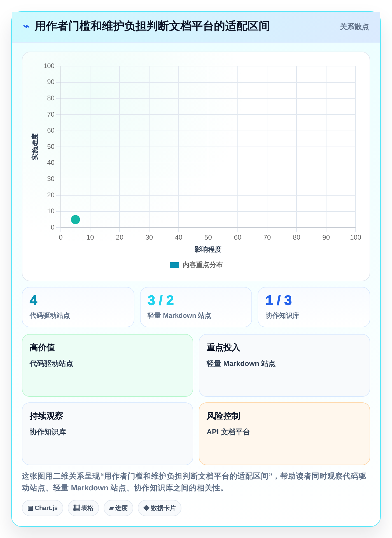This screenshot has height=538, width=392.
Task: Click the lightning bolt icon in header
Action: 26,27
